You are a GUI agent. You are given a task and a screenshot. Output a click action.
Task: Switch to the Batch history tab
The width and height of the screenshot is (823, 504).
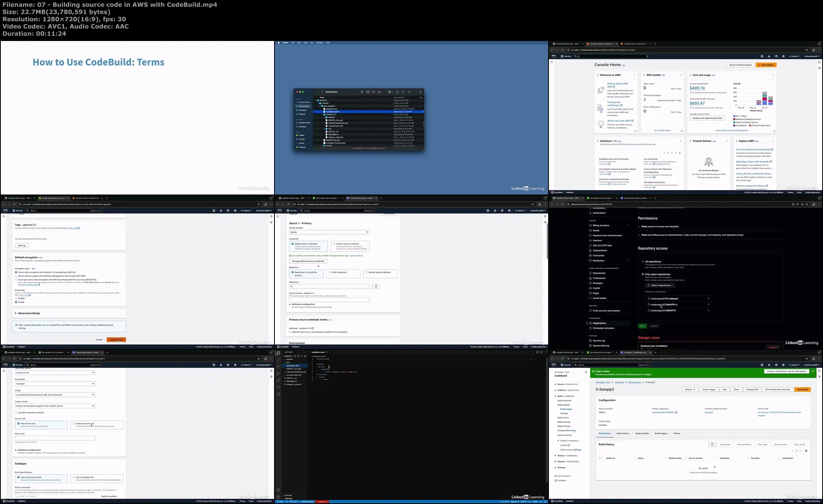click(623, 434)
